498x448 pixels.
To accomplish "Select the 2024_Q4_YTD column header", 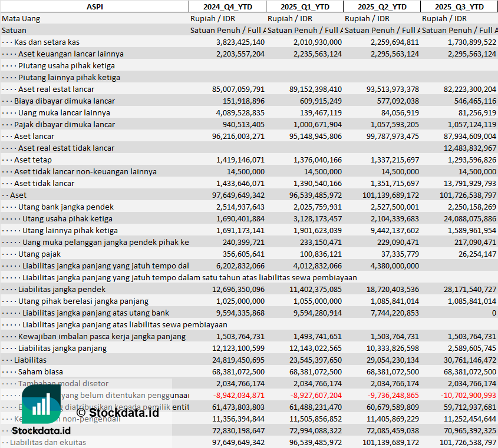I will tap(227, 6).
